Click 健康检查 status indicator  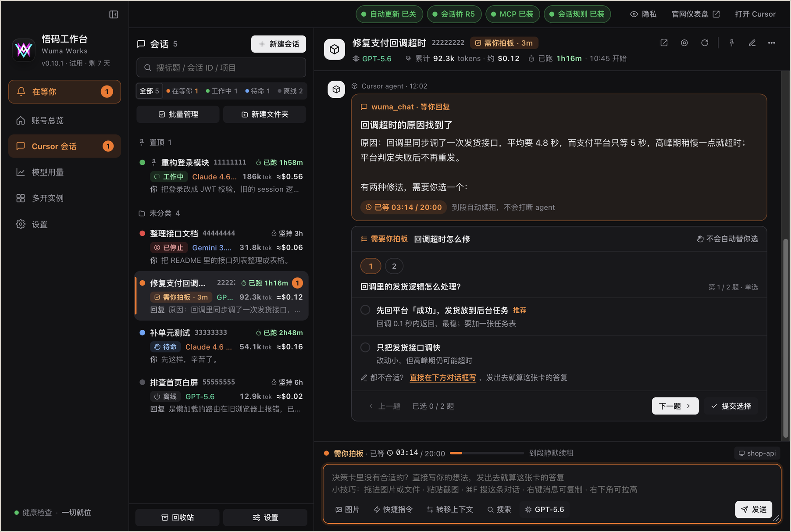(53, 512)
